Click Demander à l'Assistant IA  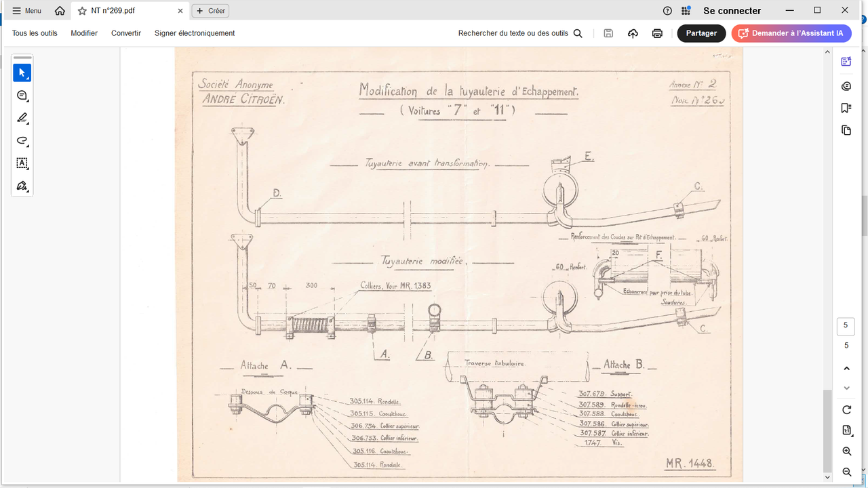[x=791, y=33]
